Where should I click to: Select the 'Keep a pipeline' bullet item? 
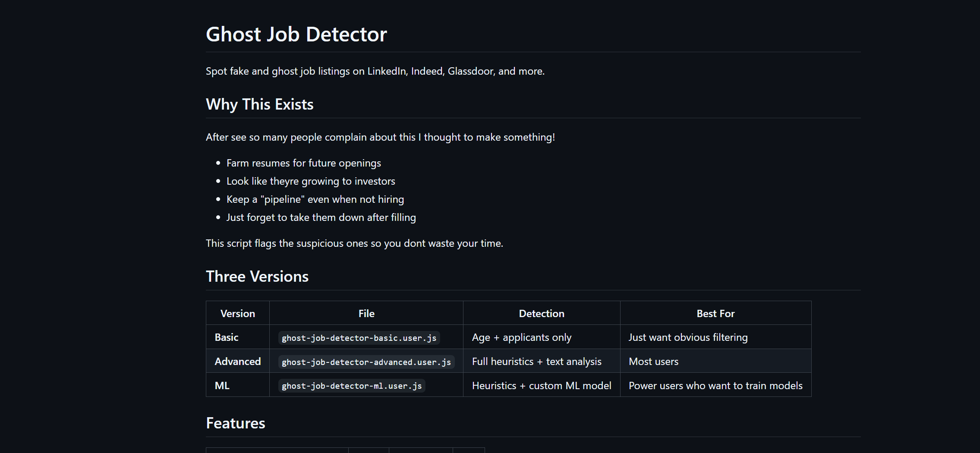[x=315, y=199]
